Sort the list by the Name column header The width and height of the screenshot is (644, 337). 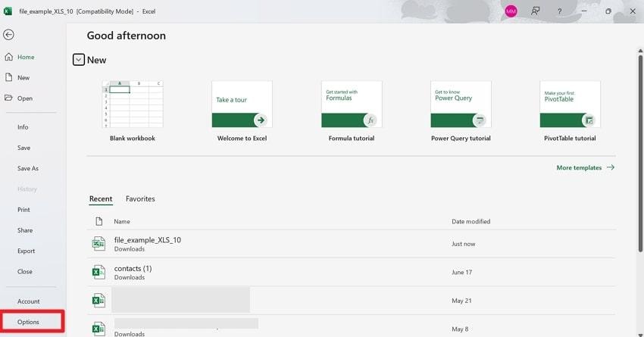click(122, 222)
